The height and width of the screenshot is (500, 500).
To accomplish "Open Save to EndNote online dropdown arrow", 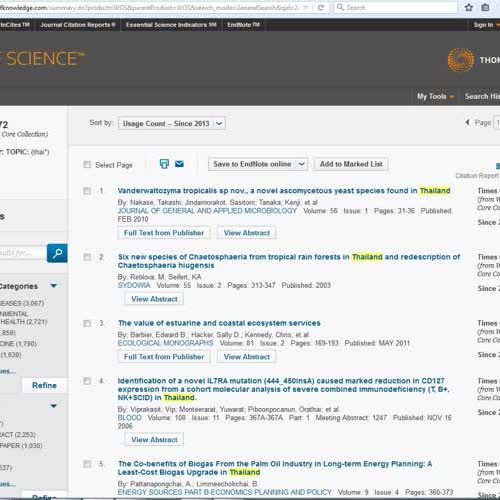I will [x=301, y=164].
